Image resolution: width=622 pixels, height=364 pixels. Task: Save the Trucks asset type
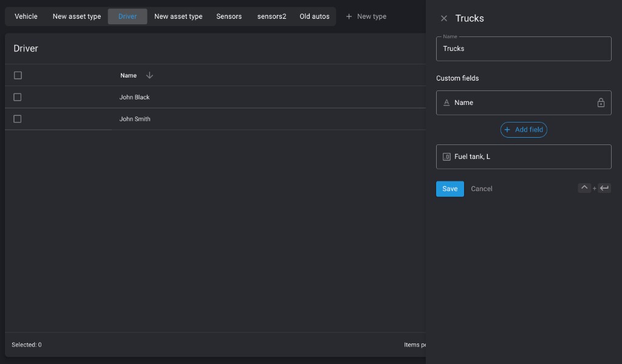pos(450,189)
